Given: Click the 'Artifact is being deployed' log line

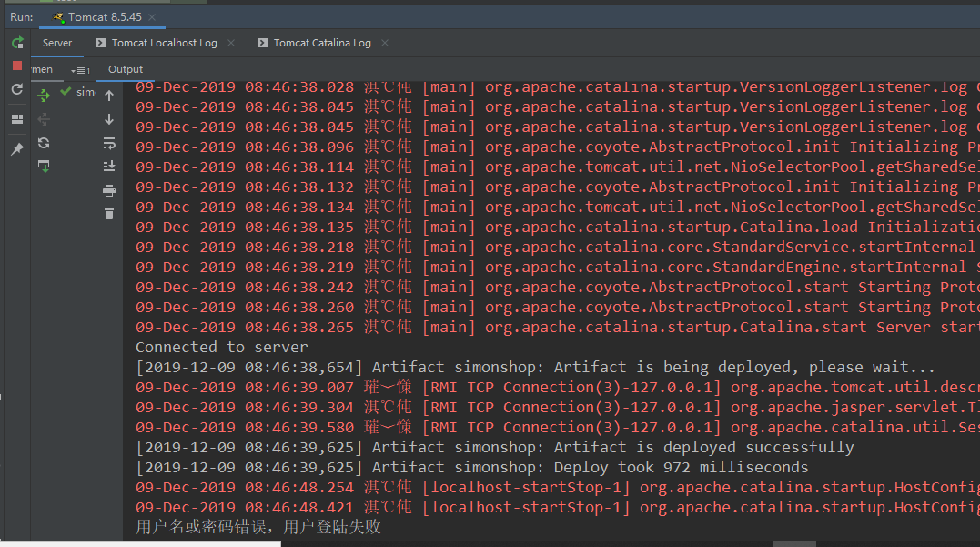Looking at the screenshot, I should point(535,367).
